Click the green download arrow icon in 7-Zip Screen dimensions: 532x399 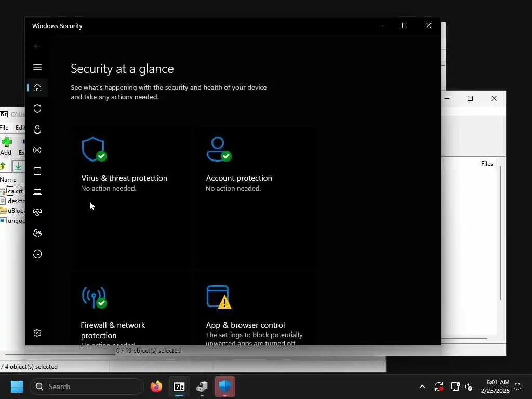coord(18,166)
